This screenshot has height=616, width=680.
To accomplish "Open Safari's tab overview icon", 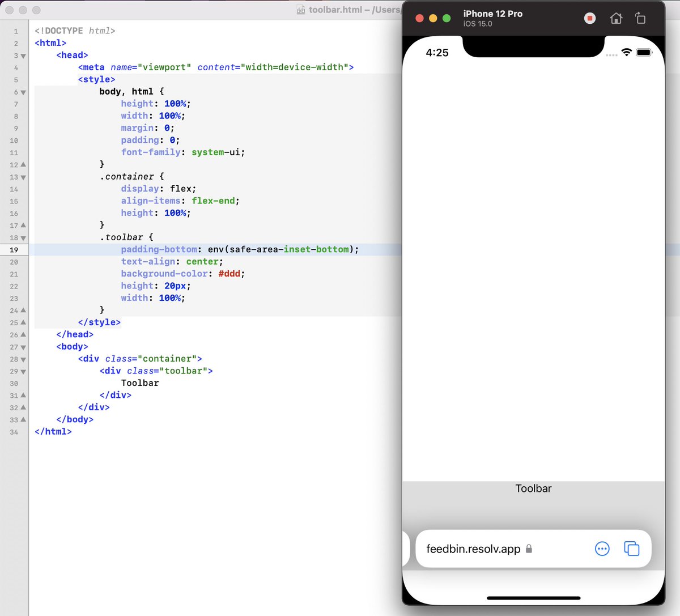I will click(x=631, y=549).
